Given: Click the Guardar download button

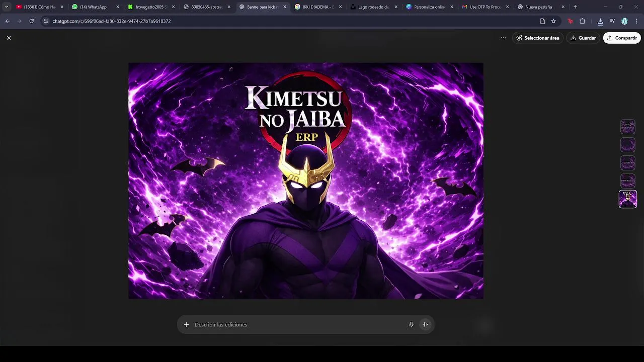Looking at the screenshot, I should point(583,38).
